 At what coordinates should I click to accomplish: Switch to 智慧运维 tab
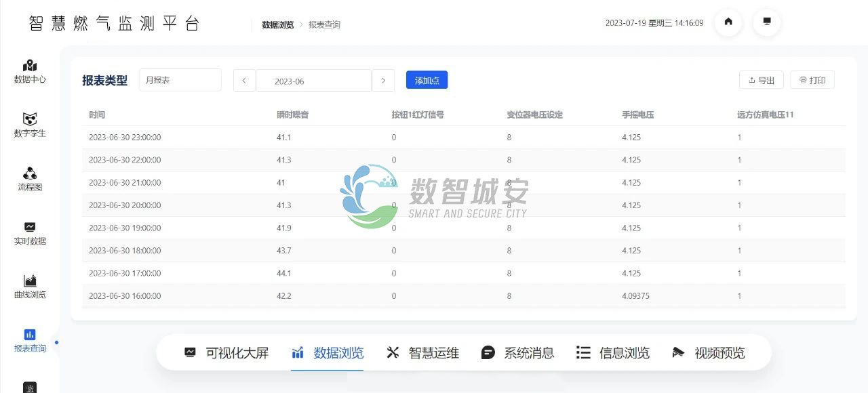pos(423,352)
